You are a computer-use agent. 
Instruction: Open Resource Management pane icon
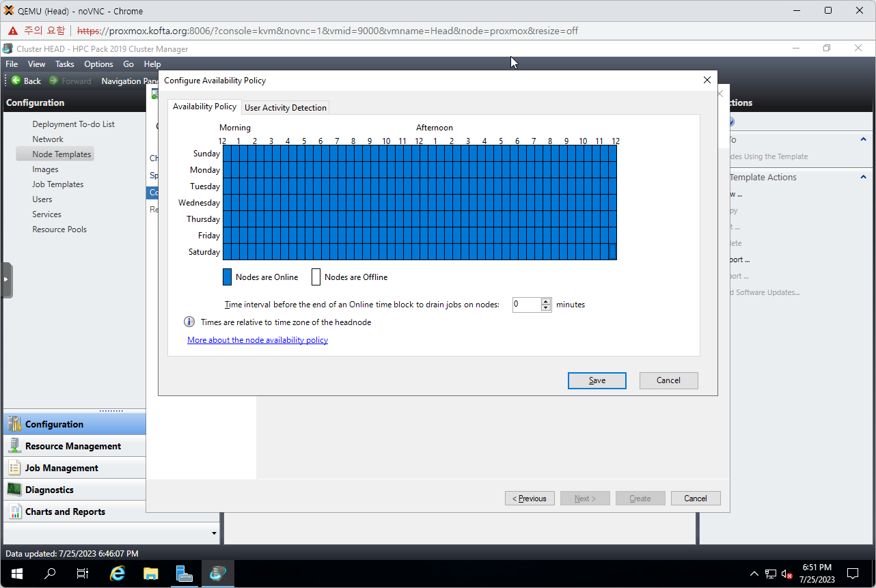[14, 446]
